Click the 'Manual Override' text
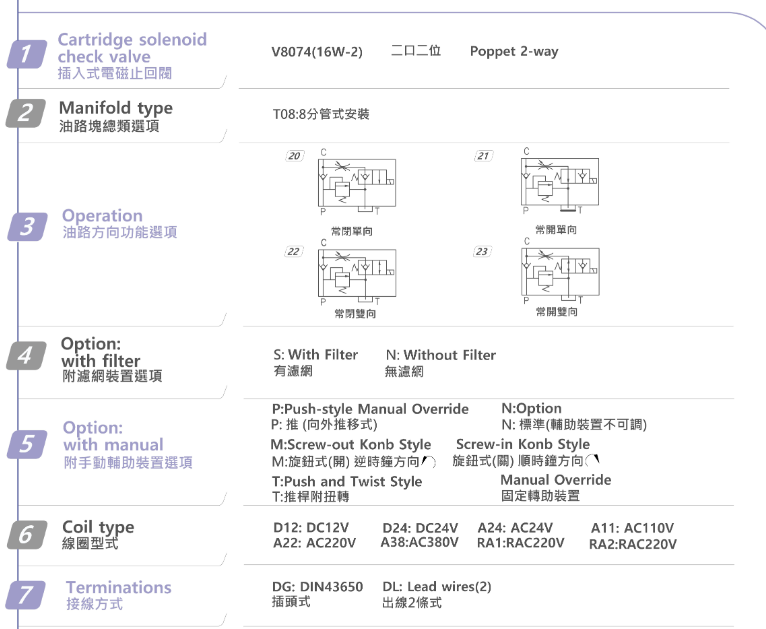The width and height of the screenshot is (766, 629). (x=556, y=480)
